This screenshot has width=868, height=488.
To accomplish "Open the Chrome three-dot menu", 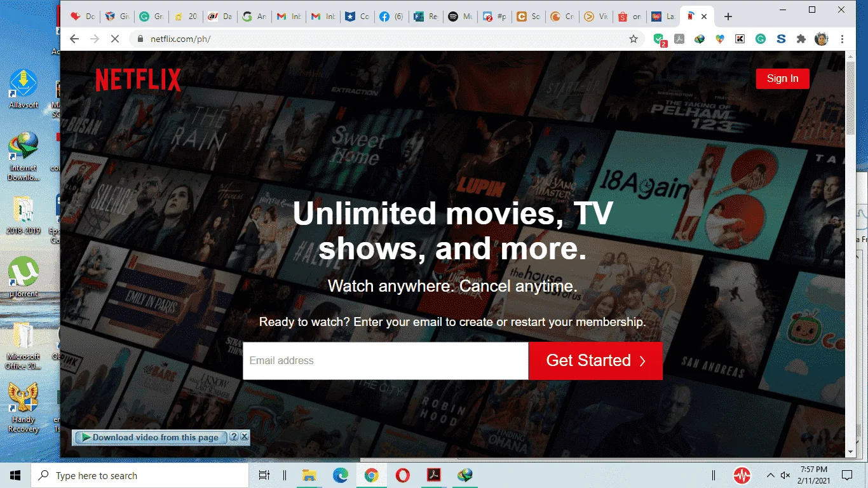I will click(x=843, y=39).
